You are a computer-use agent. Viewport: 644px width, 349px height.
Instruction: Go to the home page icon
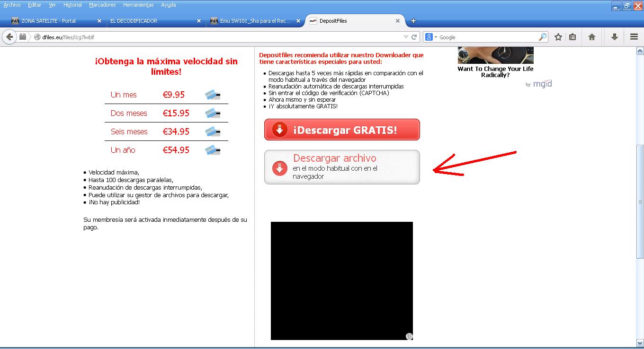[592, 37]
